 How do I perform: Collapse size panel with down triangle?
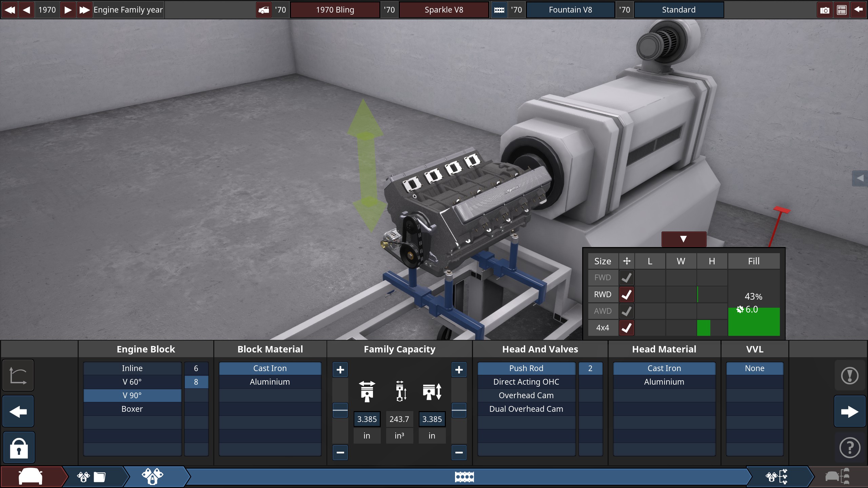[684, 239]
